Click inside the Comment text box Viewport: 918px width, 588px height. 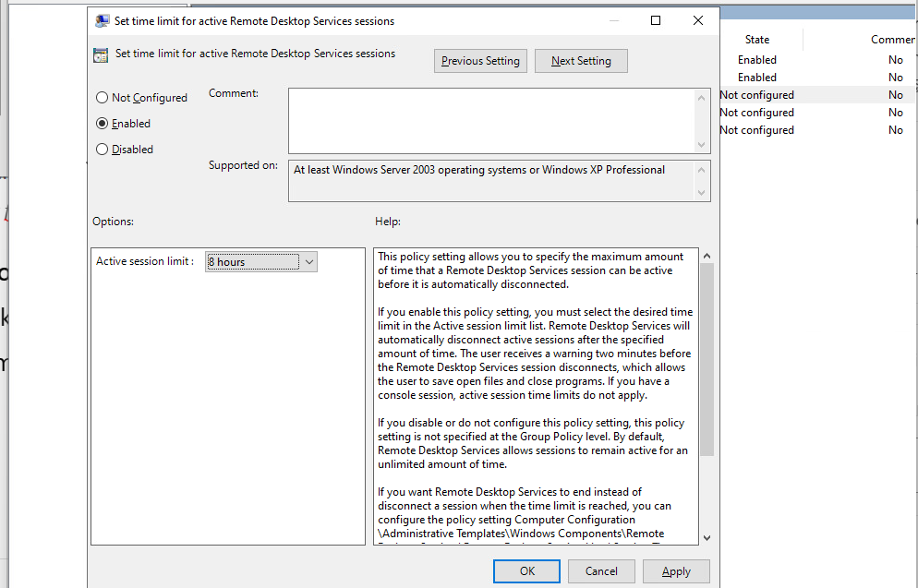489,120
